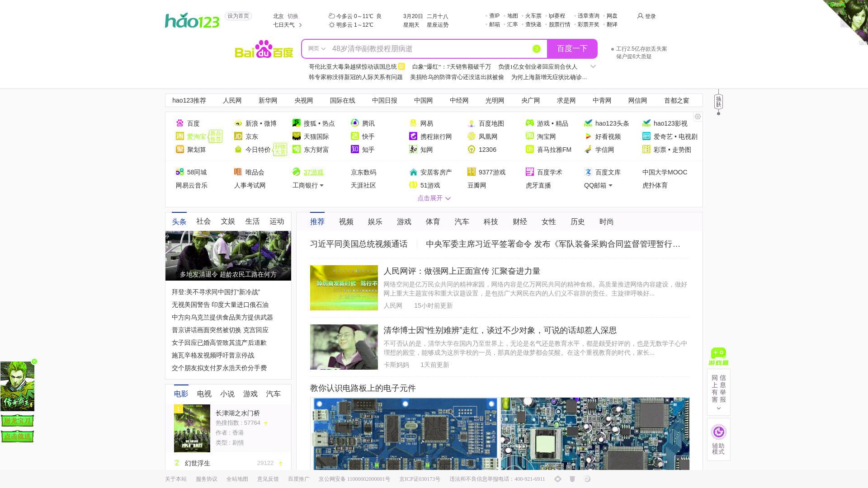This screenshot has height=488, width=868.
Task: Select the 文娱 news tab
Action: 228,221
